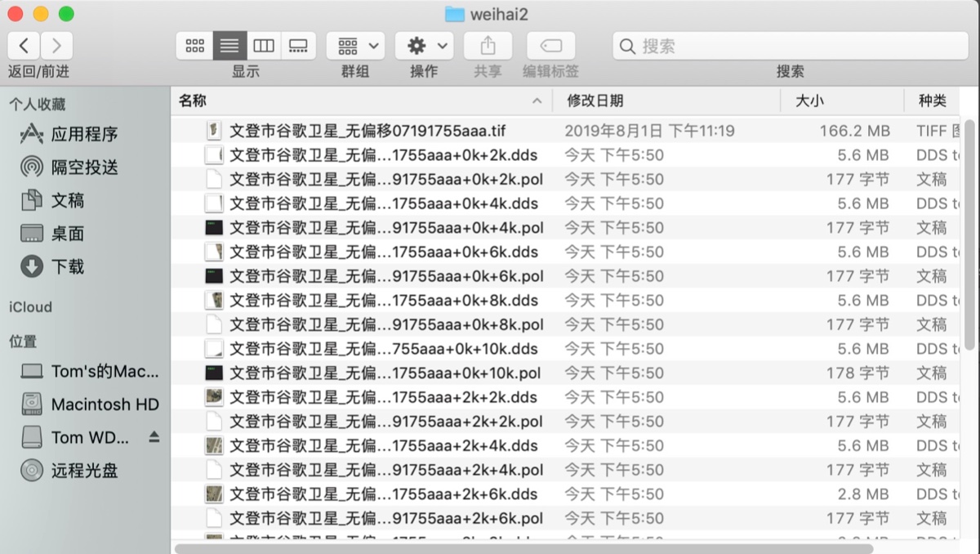Switch to gallery view

tap(298, 46)
